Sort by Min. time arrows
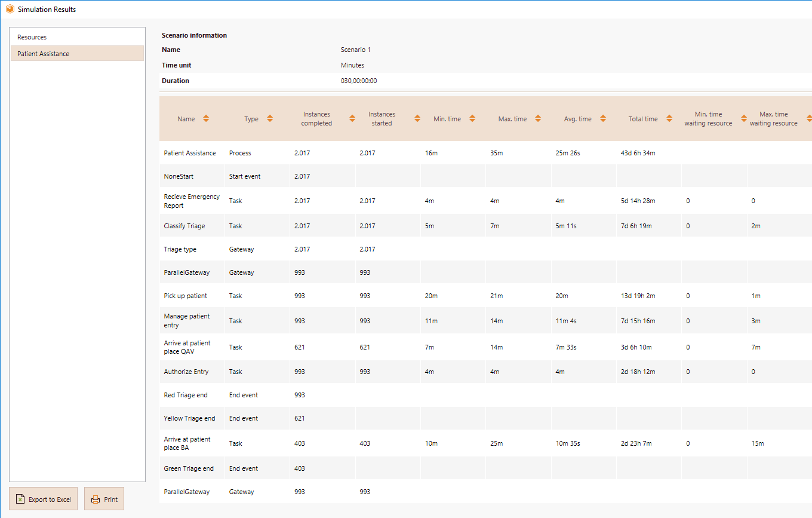Image resolution: width=812 pixels, height=518 pixels. [472, 118]
